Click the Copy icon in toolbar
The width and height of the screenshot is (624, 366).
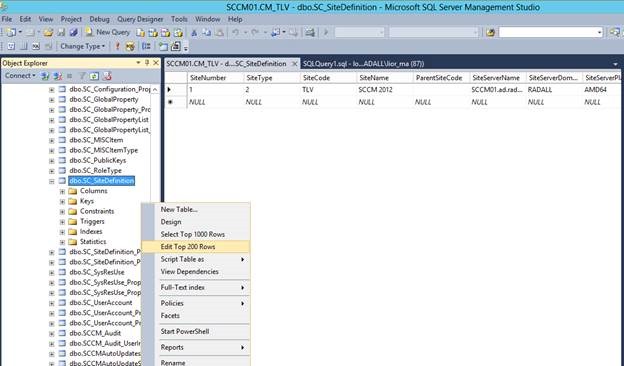207,33
